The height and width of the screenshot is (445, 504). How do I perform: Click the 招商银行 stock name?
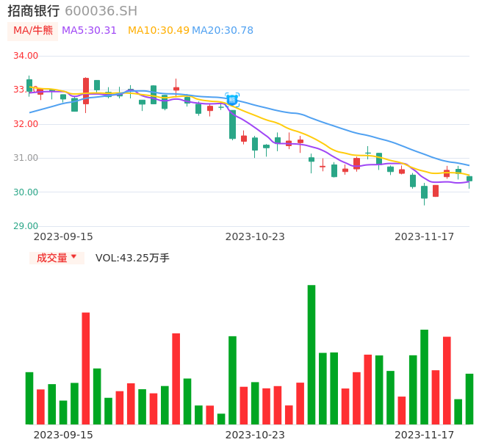coord(34,11)
